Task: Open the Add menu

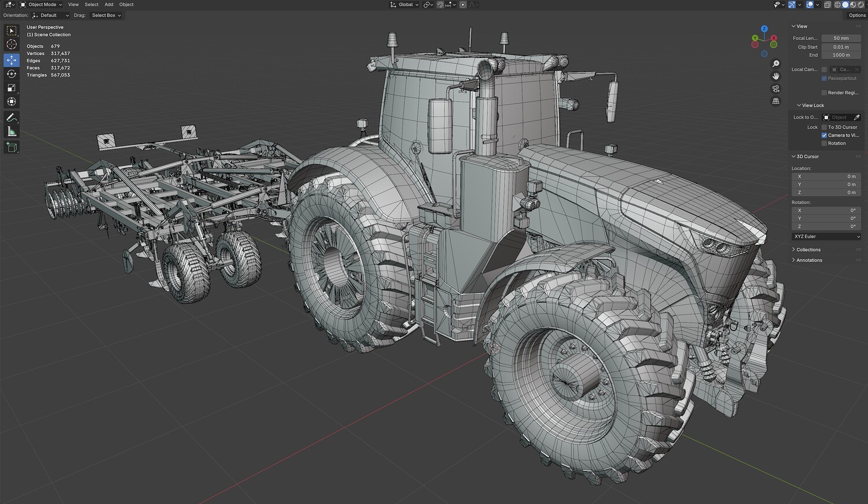Action: 109,5
